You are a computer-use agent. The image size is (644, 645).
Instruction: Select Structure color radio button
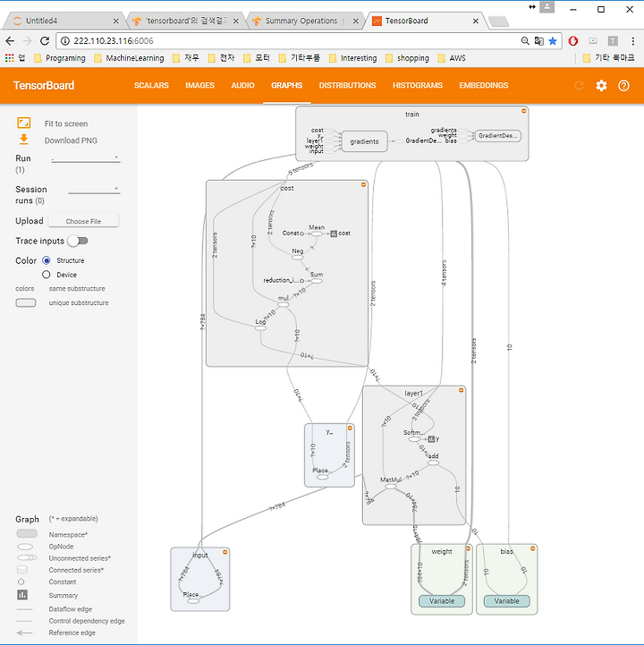(x=46, y=260)
